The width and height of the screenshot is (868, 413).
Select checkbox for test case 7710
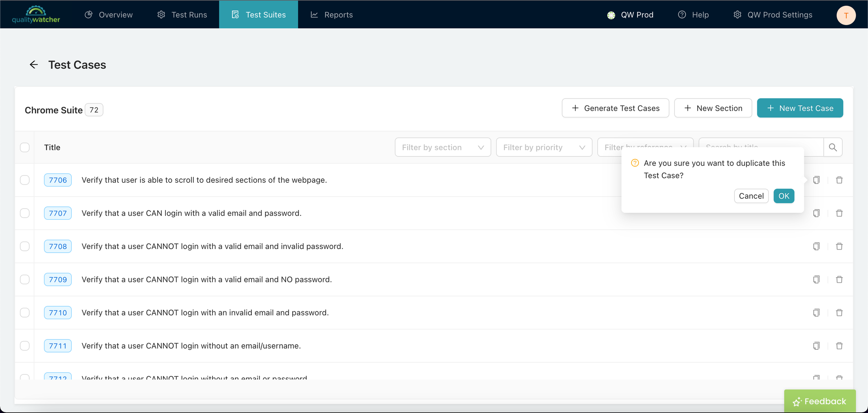25,313
